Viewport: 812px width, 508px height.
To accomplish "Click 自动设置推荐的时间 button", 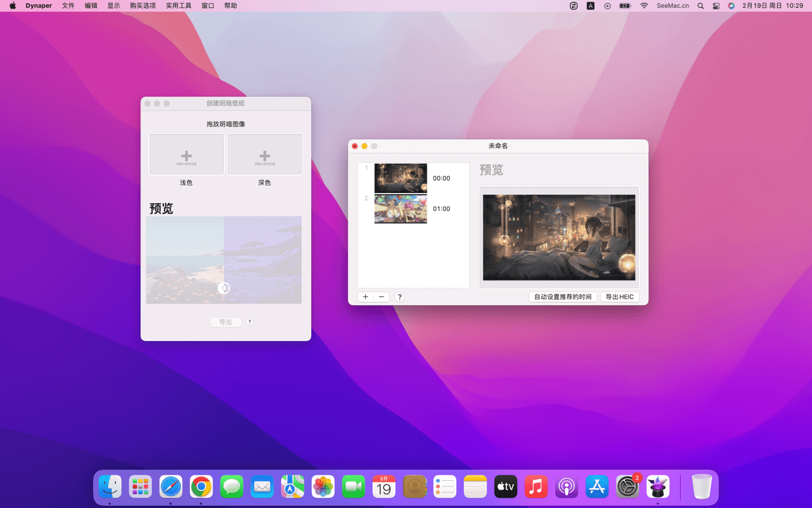I will [562, 297].
